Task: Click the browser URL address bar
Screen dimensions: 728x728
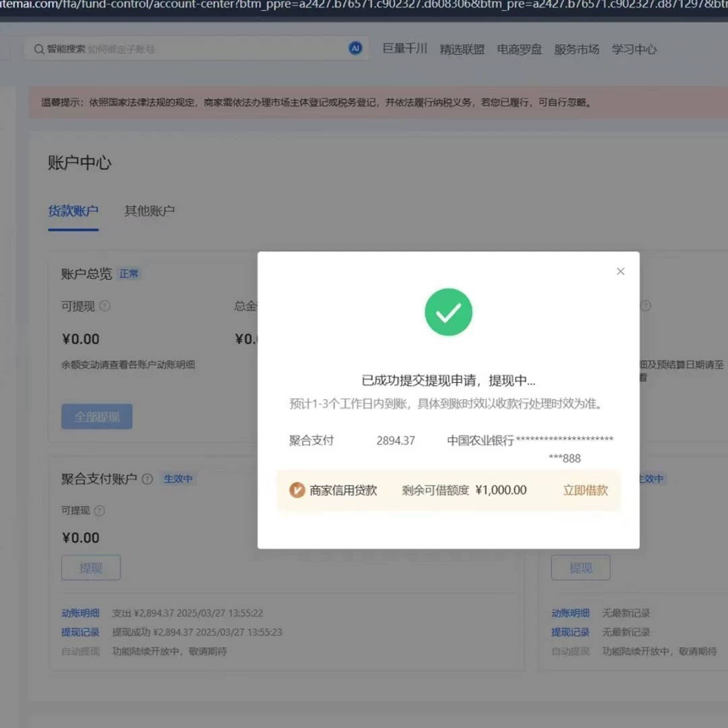Action: 364,5
